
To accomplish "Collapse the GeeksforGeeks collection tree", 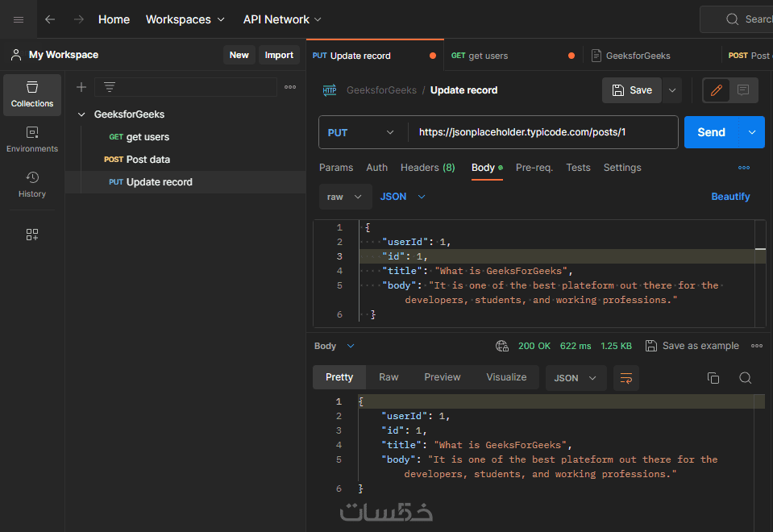I will 81,114.
